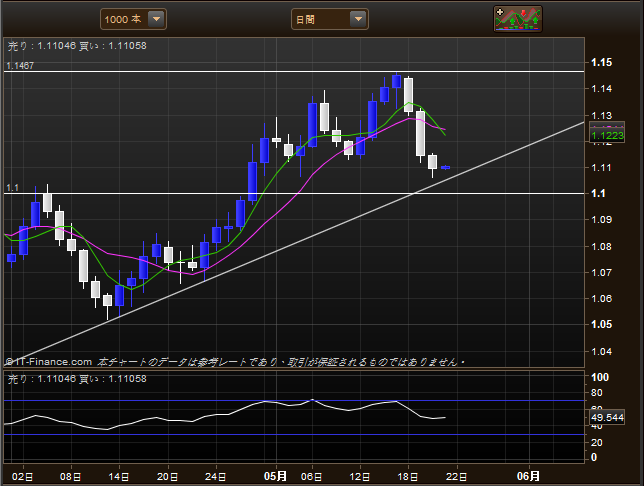644x486 pixels.
Task: Click the 14日 date axis label
Action: (119, 477)
